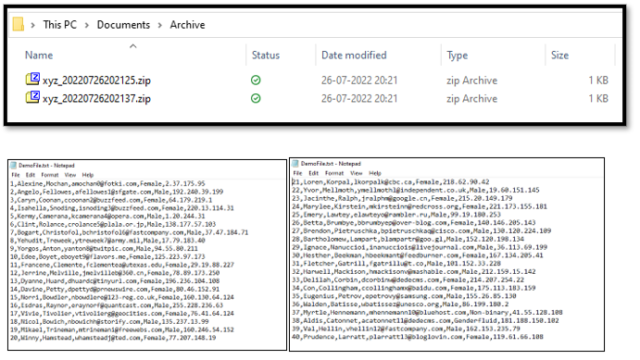The width and height of the screenshot is (640, 360).
Task: Open Format menu in right Notepad
Action: 334,173
